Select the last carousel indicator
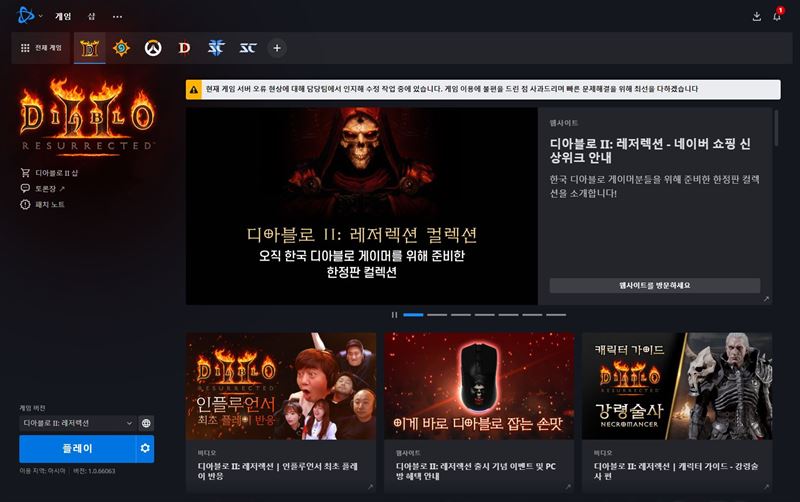 pos(556,315)
